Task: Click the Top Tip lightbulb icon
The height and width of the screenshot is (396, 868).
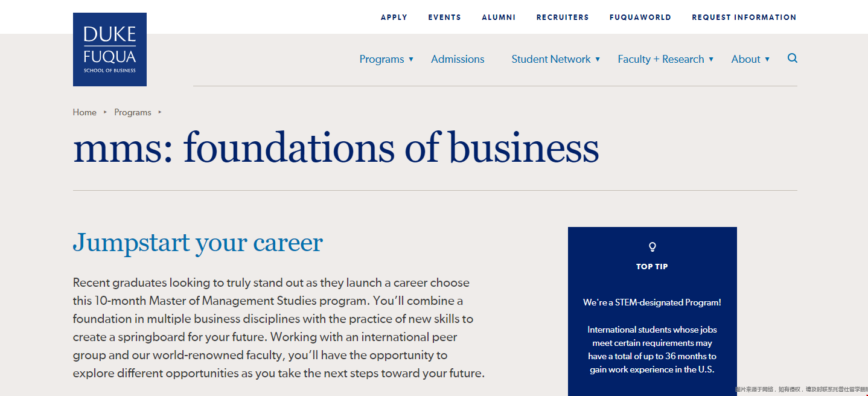Action: click(x=652, y=247)
